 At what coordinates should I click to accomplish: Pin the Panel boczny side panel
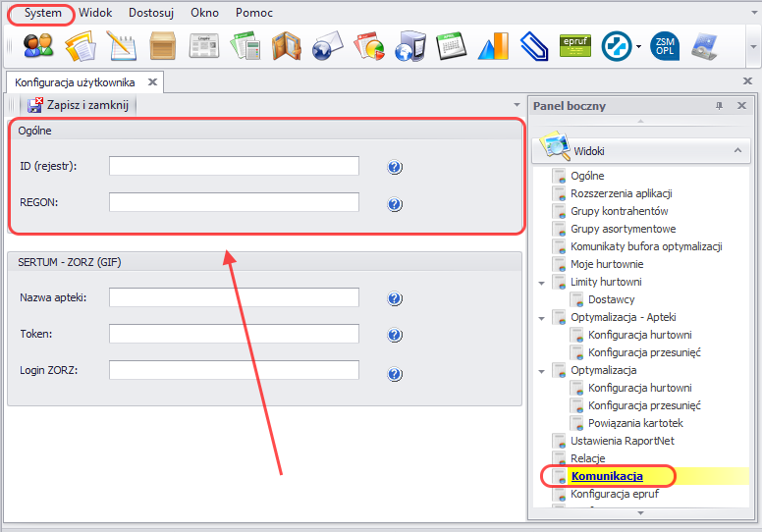719,106
